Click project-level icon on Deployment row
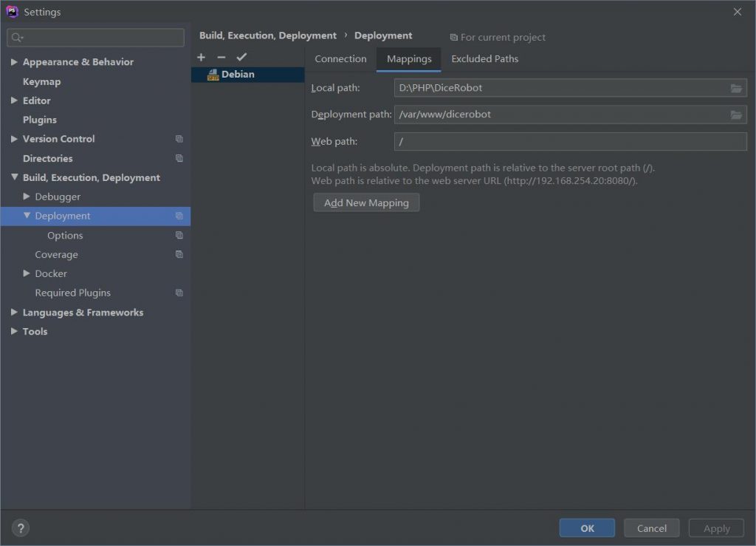The image size is (756, 546). click(179, 216)
